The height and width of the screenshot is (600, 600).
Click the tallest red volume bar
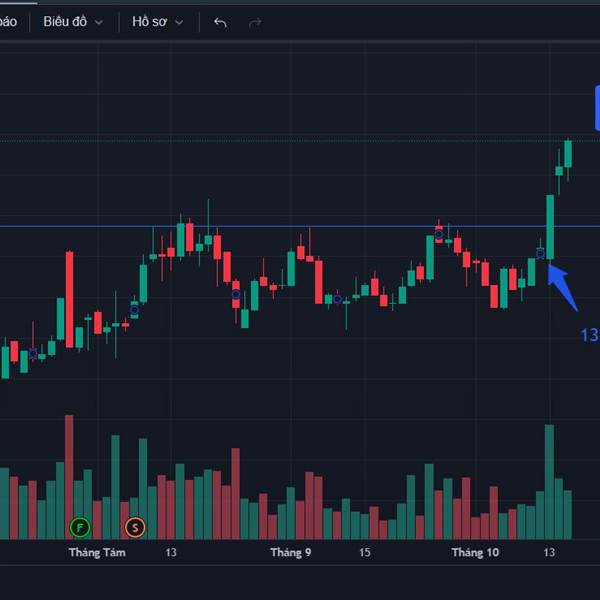69,477
